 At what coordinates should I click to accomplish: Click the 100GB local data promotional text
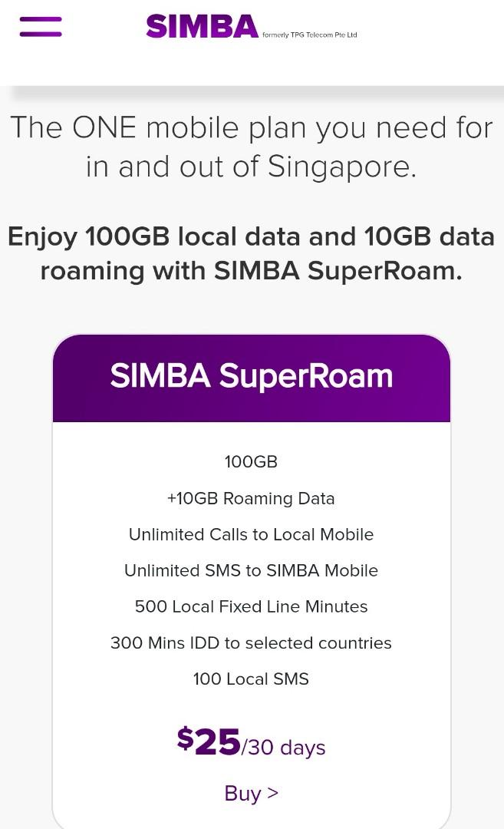pos(251,236)
